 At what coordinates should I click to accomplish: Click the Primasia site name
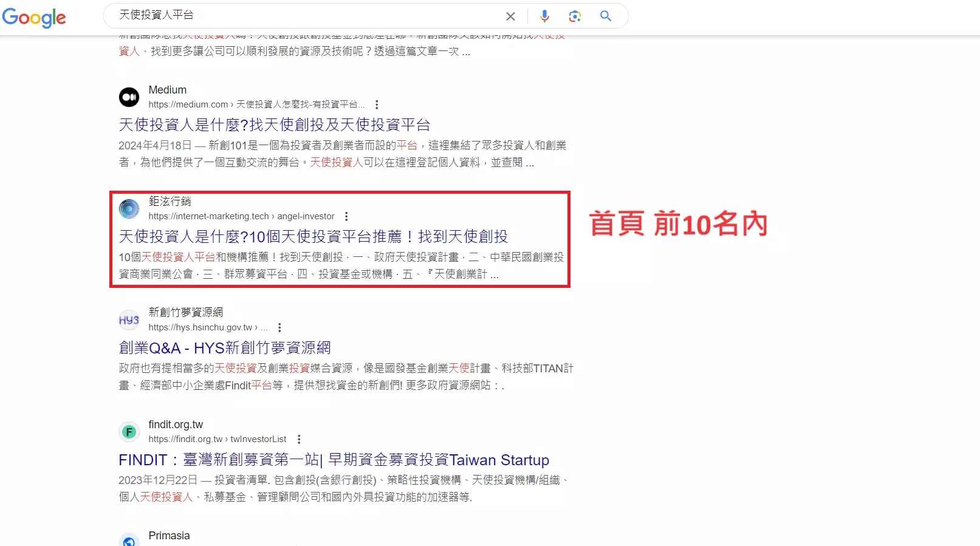[170, 536]
